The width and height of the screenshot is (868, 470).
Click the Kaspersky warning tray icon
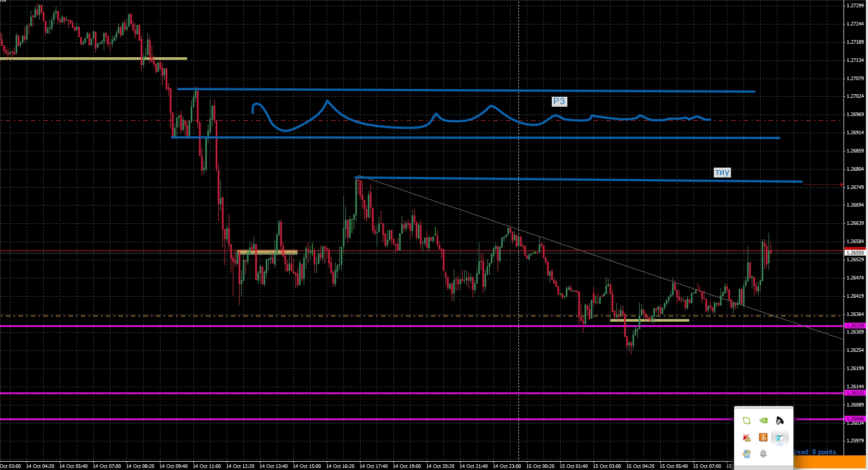[747, 438]
